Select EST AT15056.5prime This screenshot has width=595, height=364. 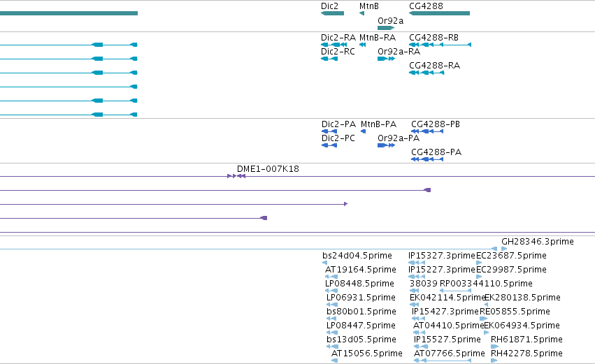367,354
